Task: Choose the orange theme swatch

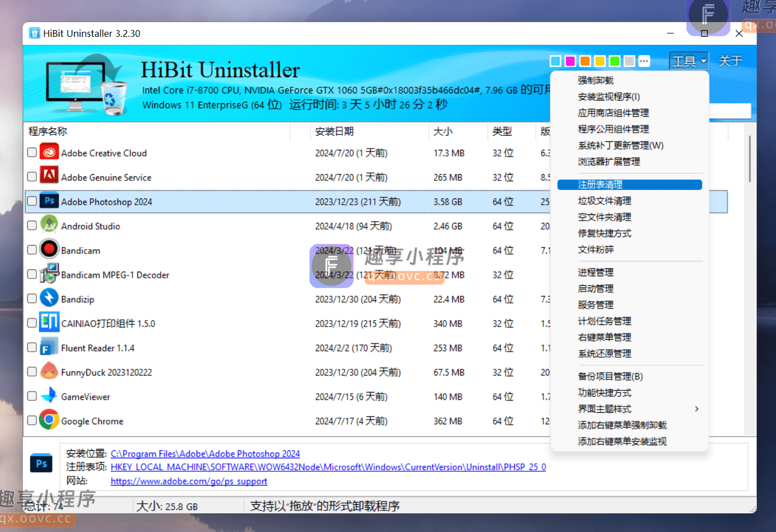Action: coord(585,61)
